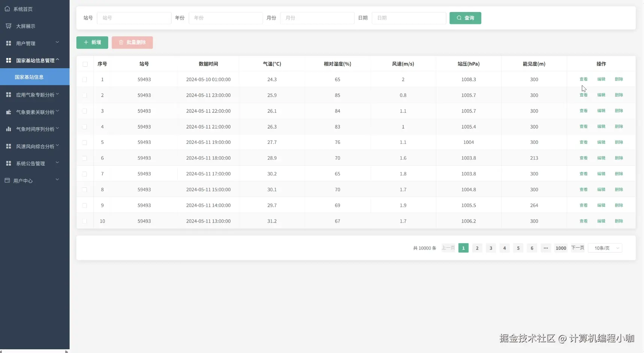Click the briefcase icon beside 气象要素关联分析
Screen dimensions: 644x353
[9, 112]
